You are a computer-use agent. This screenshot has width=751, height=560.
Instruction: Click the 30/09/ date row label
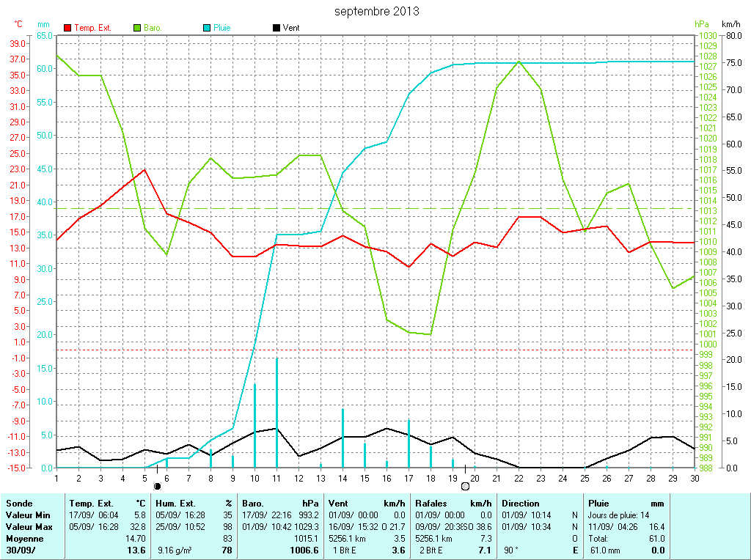pos(20,550)
